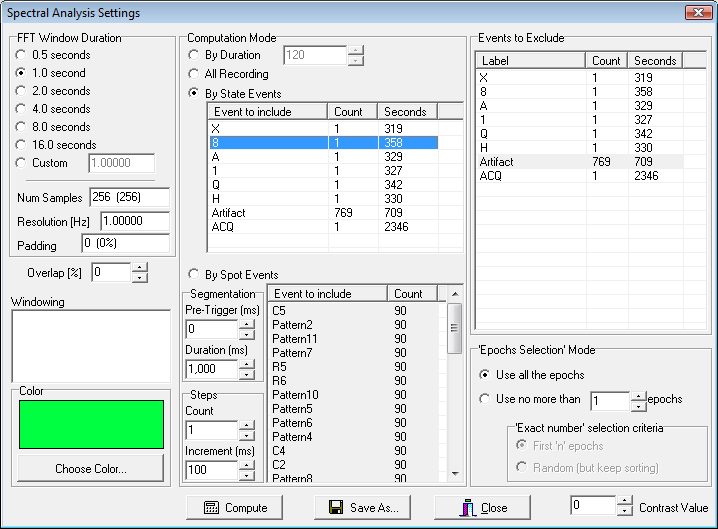
Task: Click the Label column header in exclude list
Action: click(x=531, y=60)
